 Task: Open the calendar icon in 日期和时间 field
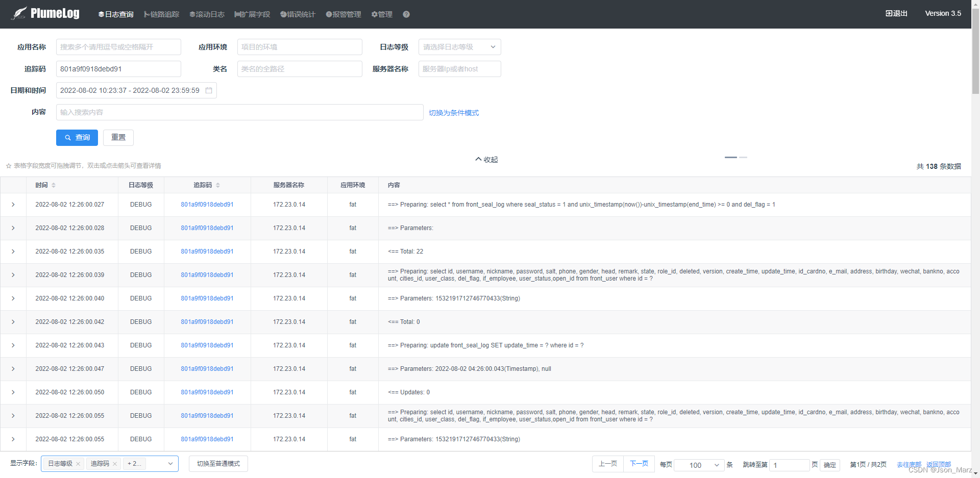(208, 90)
